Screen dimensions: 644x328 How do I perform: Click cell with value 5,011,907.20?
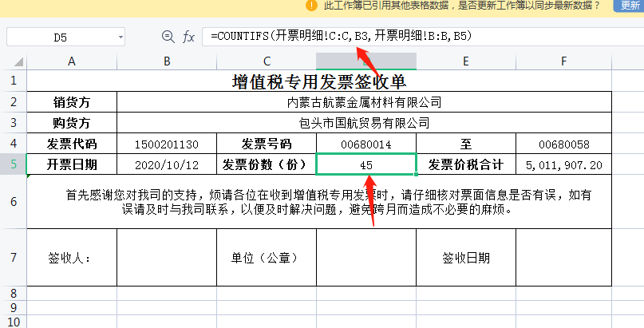click(x=563, y=165)
